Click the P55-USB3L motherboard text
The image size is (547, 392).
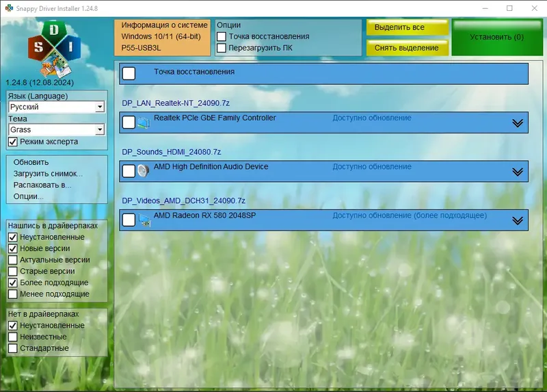[141, 48]
